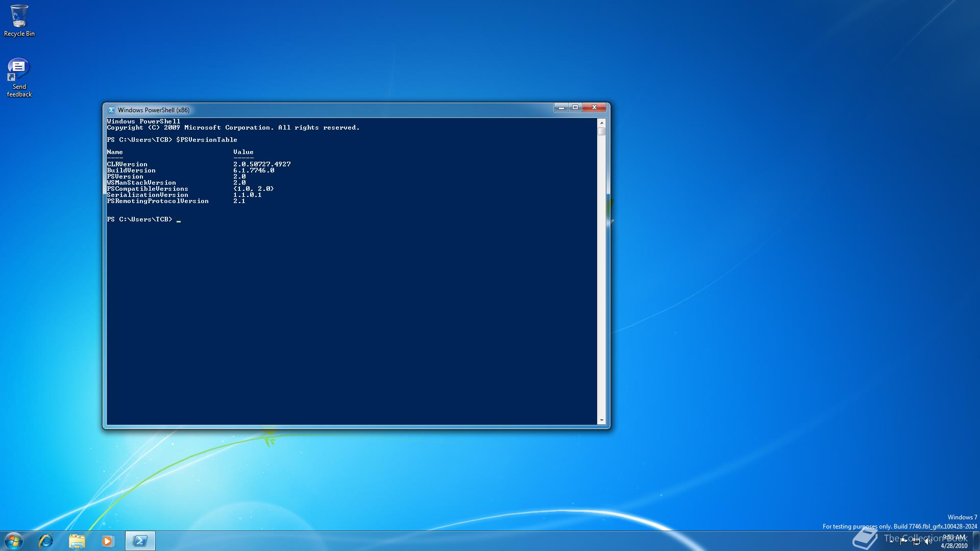Click the Show desktop button
980x551 pixels.
click(x=976, y=541)
